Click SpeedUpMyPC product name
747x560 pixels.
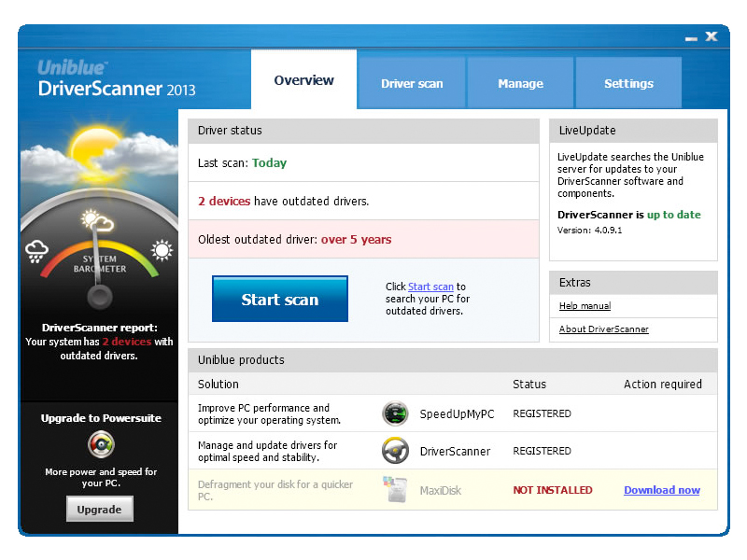457,413
